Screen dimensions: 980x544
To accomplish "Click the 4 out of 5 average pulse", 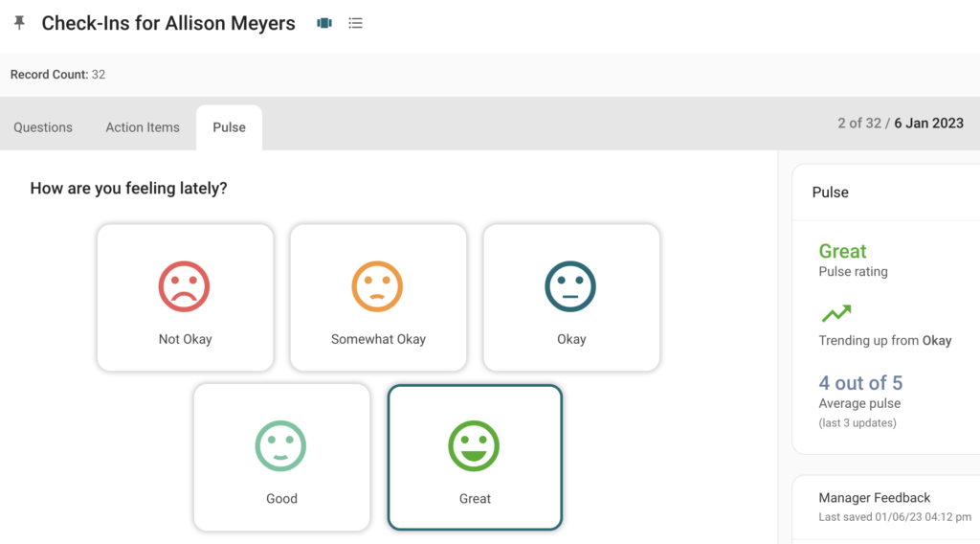I will click(860, 383).
